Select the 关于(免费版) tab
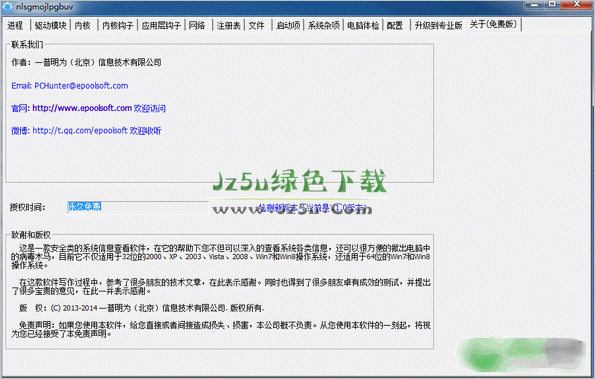 pyautogui.click(x=493, y=24)
